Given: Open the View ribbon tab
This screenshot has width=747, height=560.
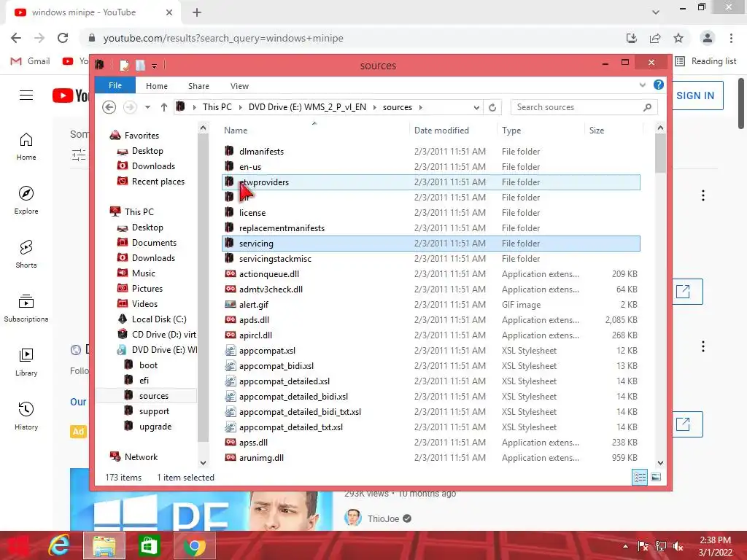Looking at the screenshot, I should [x=239, y=86].
